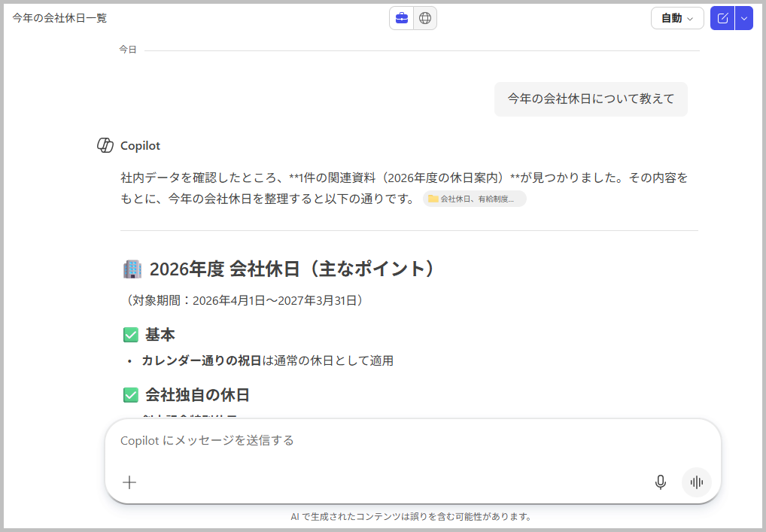Click the Copilot sender name label

pos(140,145)
